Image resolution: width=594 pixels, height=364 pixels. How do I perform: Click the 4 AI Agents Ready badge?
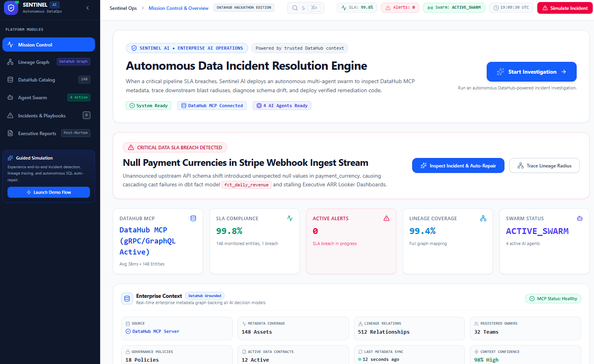point(282,106)
